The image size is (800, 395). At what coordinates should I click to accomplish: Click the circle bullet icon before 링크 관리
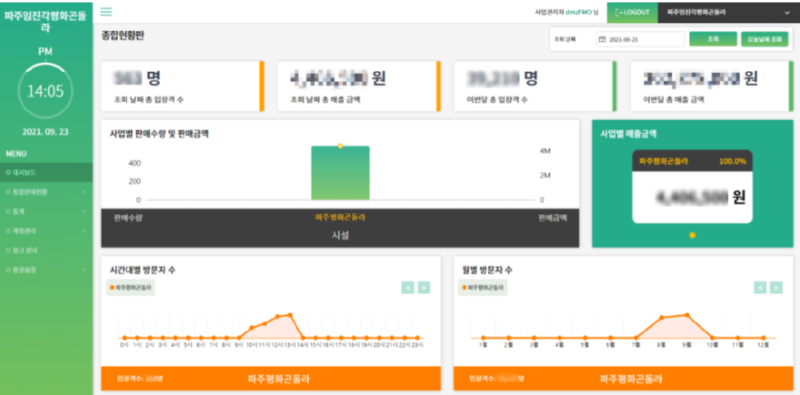coord(8,250)
